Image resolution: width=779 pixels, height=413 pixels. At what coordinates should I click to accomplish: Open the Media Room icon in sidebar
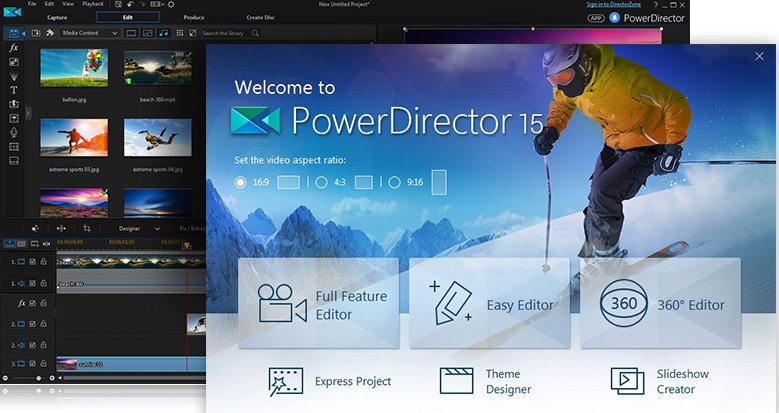14,33
